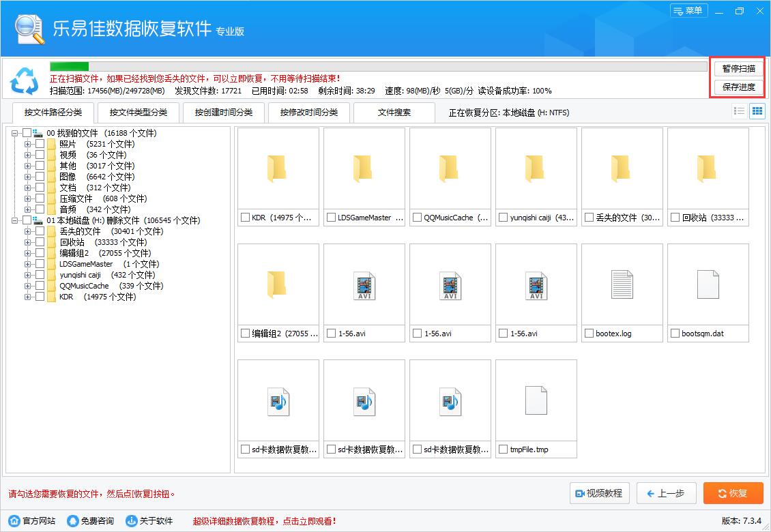This screenshot has width=771, height=532.
Task: Click the 暂停扫描 button
Action: pyautogui.click(x=738, y=69)
